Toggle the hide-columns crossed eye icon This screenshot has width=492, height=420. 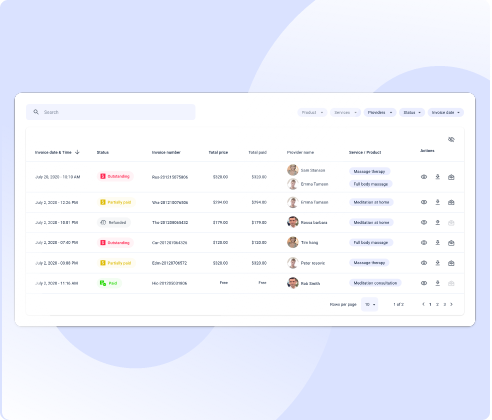pyautogui.click(x=451, y=139)
